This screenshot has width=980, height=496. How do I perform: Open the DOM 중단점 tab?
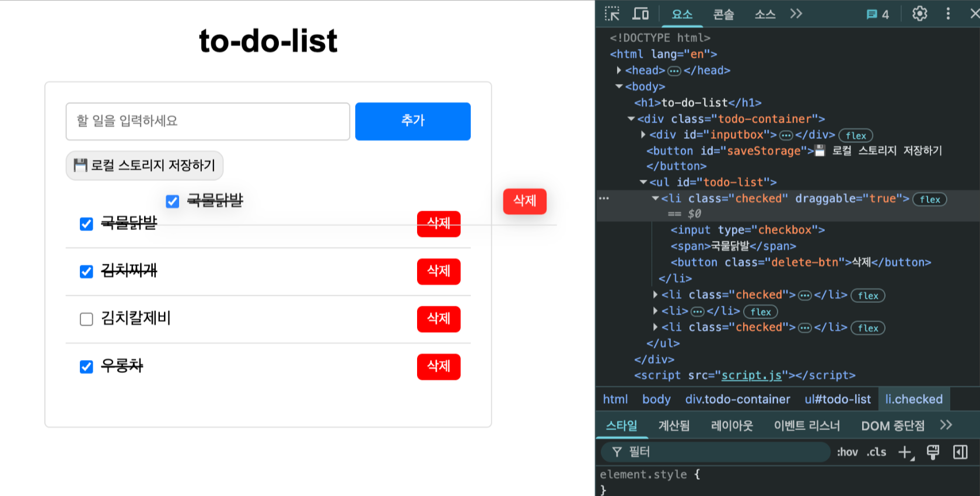pyautogui.click(x=892, y=425)
